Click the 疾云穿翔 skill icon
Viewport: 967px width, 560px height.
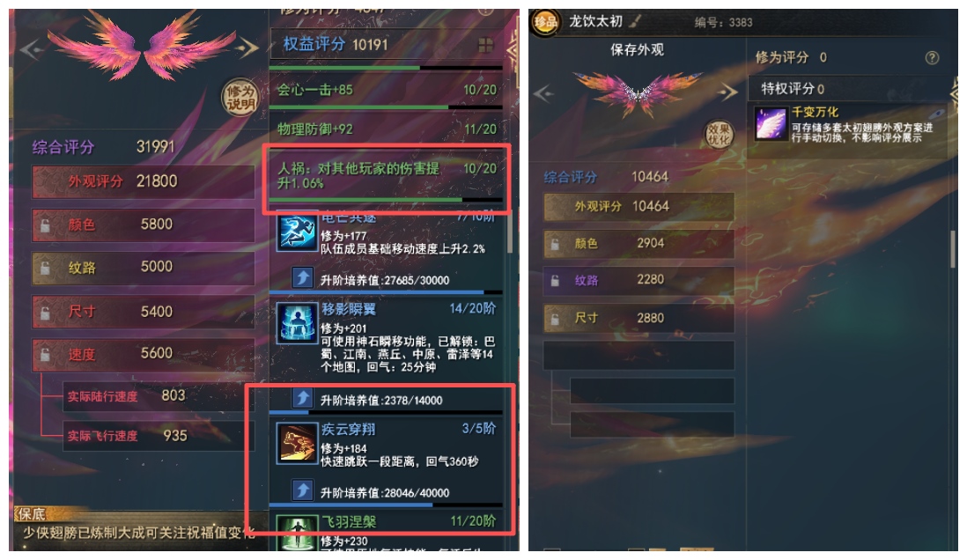pos(297,443)
